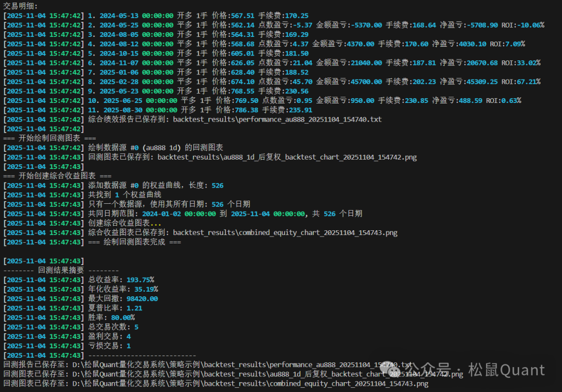This screenshot has height=392, width=562.
Task: Click the 夏普比率 value 1.21
Action: pyautogui.click(x=134, y=308)
